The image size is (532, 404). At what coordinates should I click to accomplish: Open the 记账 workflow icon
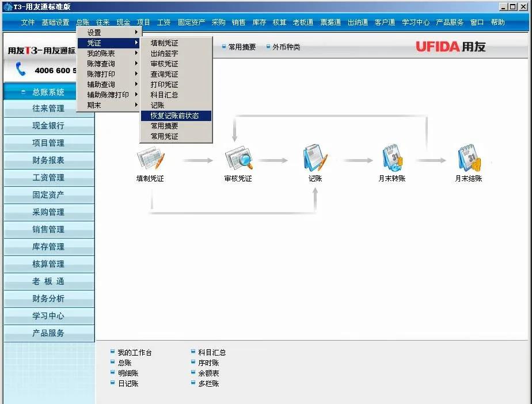coord(315,158)
